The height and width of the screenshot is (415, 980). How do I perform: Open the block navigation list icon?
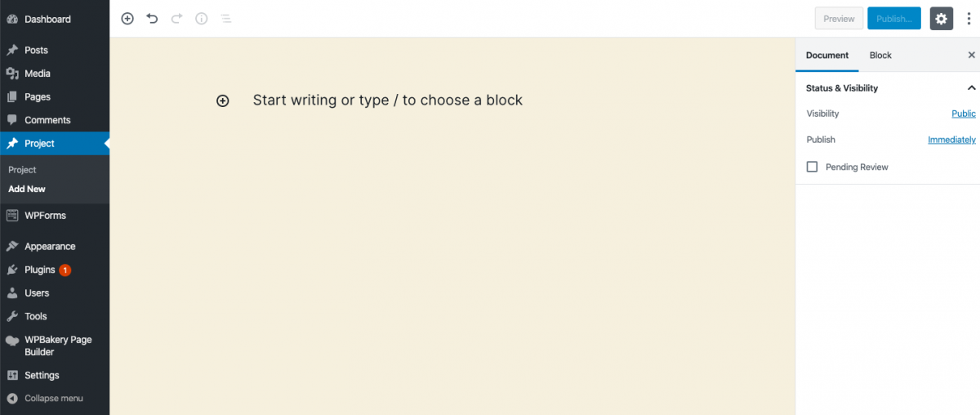point(226,18)
